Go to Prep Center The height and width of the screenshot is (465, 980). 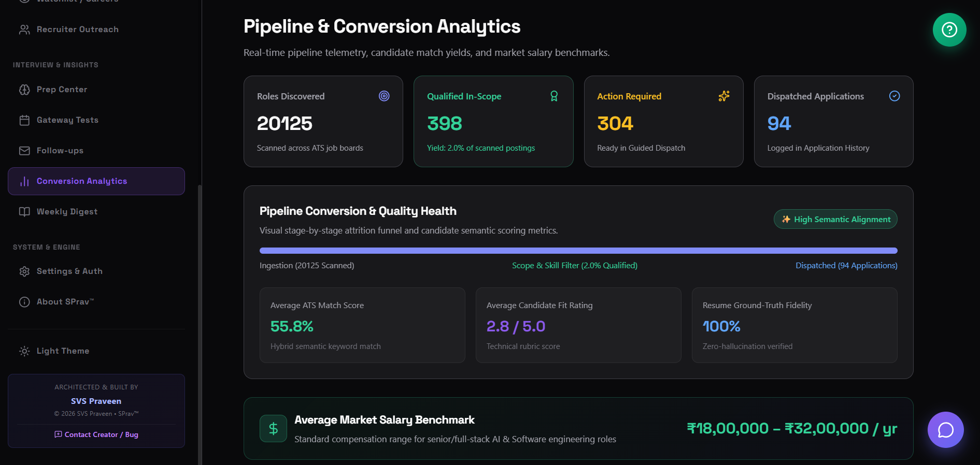(96, 90)
